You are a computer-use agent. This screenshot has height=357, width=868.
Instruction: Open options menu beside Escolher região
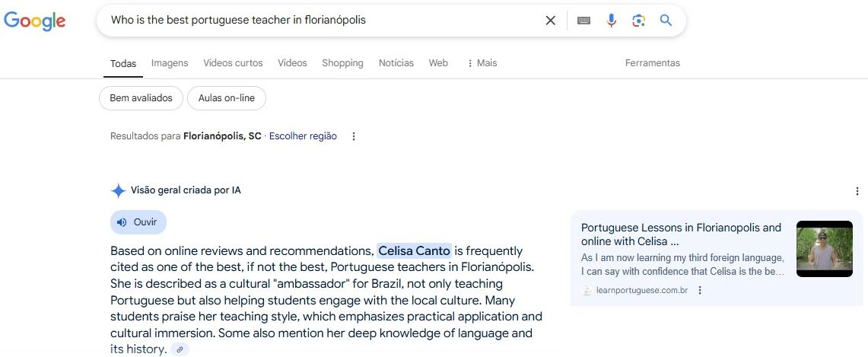pyautogui.click(x=354, y=136)
